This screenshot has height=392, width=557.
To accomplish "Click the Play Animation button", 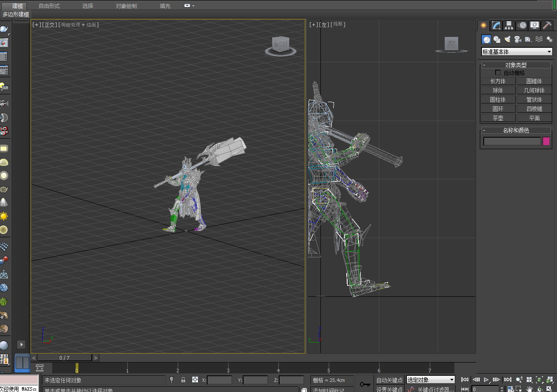I will click(x=486, y=380).
